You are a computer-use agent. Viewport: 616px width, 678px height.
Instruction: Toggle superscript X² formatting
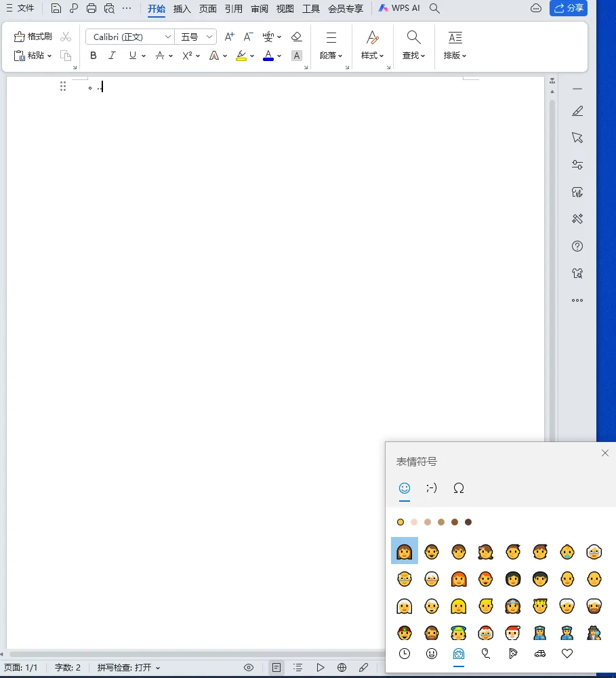point(187,56)
